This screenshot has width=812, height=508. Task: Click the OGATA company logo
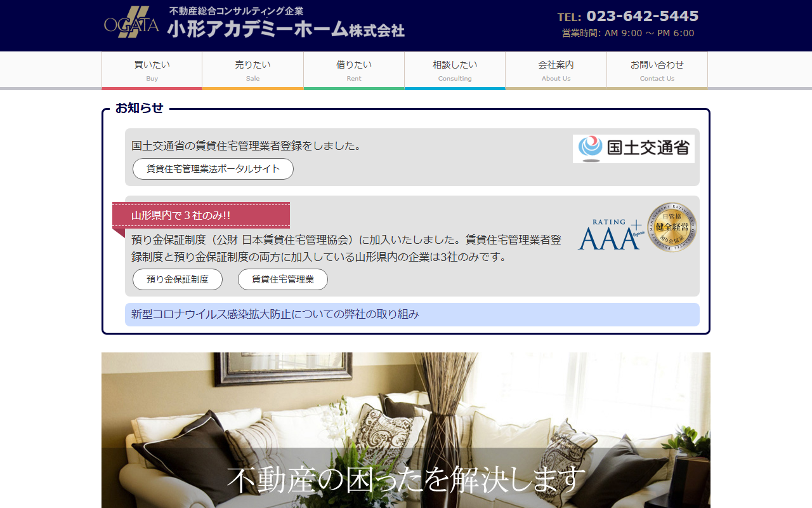(x=131, y=22)
